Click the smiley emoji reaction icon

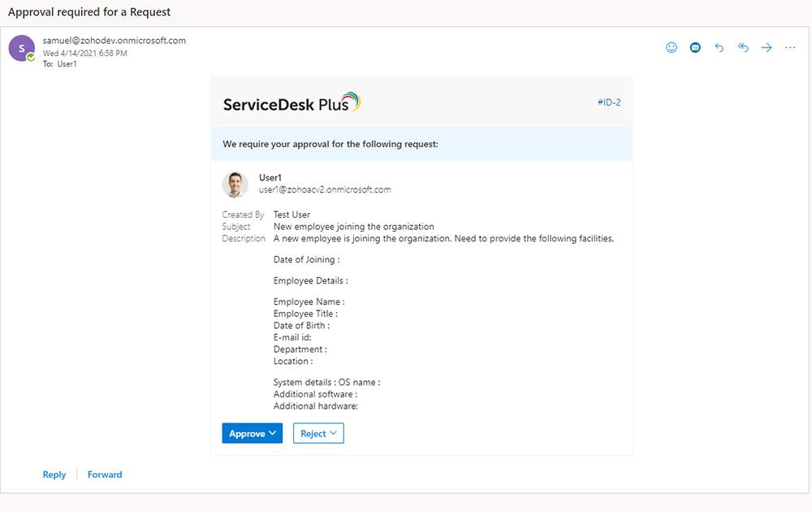pyautogui.click(x=672, y=48)
